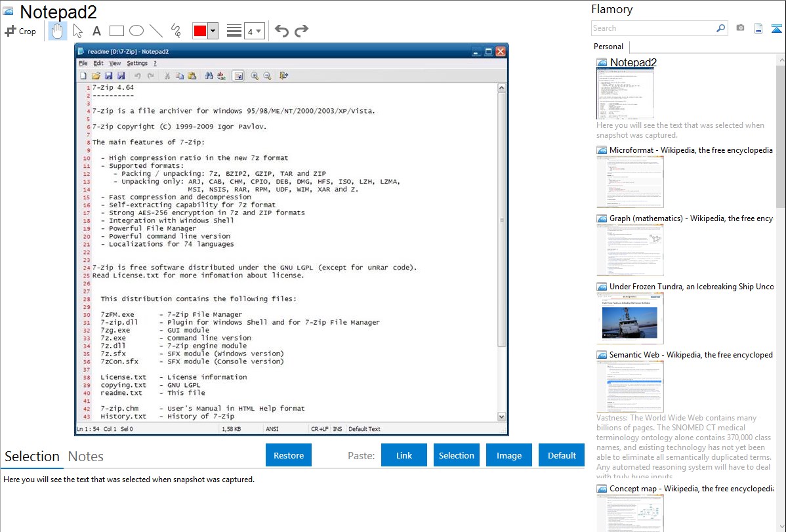Open the Personal tab

tap(608, 47)
